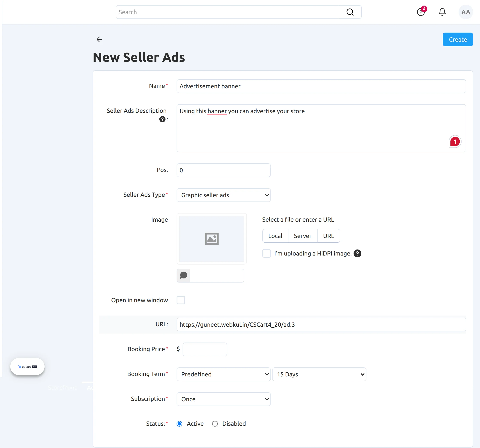Screen dimensions: 480x448
Task: Click the red spell-check badge in description
Action: coord(455,142)
